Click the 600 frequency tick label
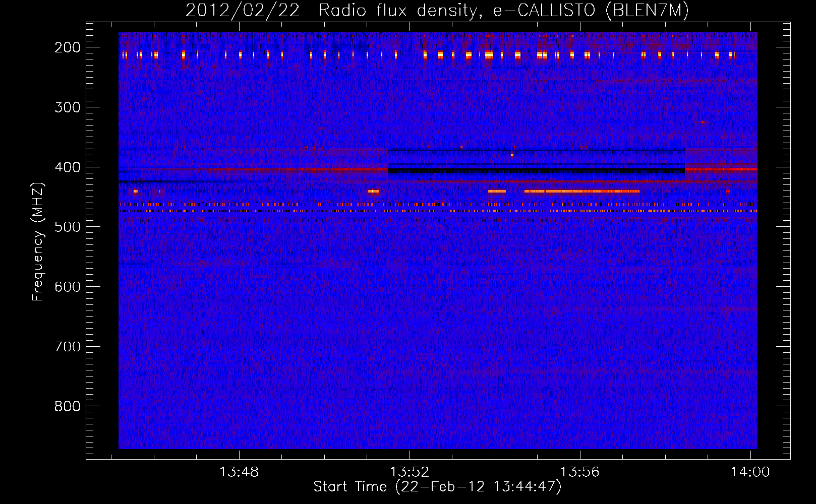The width and height of the screenshot is (816, 504). pos(68,287)
